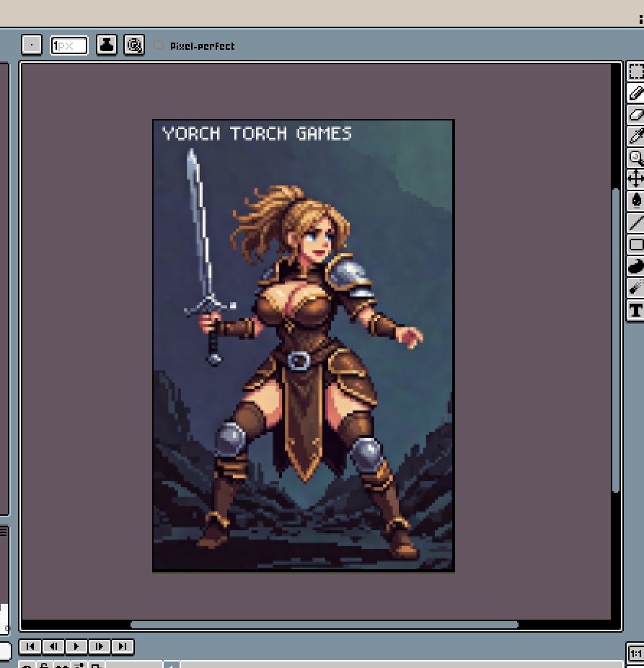Screen dimensions: 644x668
Task: Click the 1:1 zoom button at bottom right
Action: 635,654
